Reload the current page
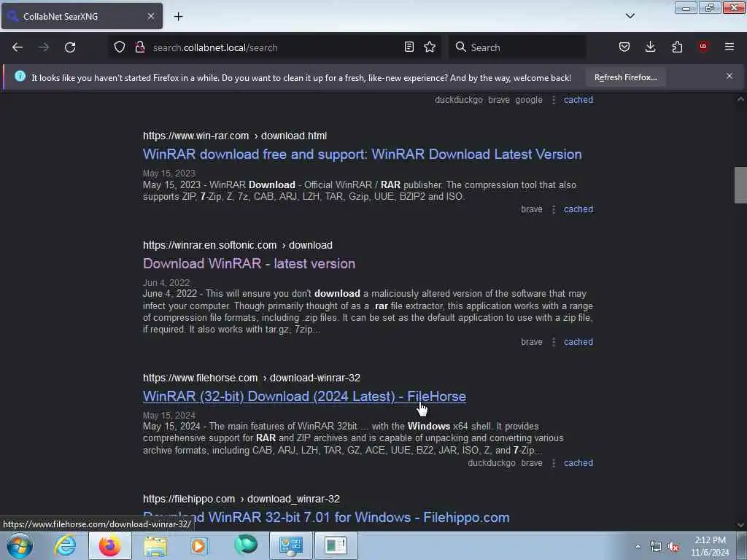Screen dimensions: 747x560 click(70, 47)
